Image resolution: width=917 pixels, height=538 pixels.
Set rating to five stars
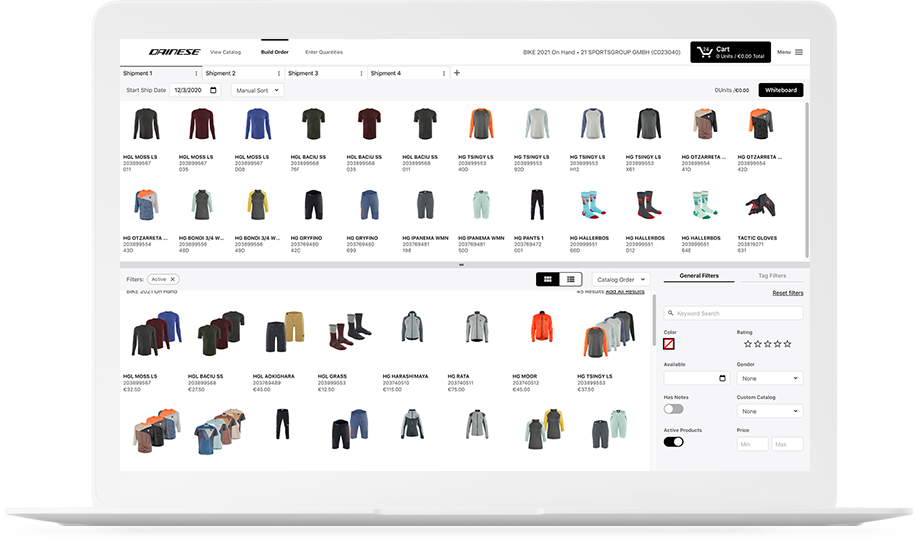pyautogui.click(x=787, y=344)
